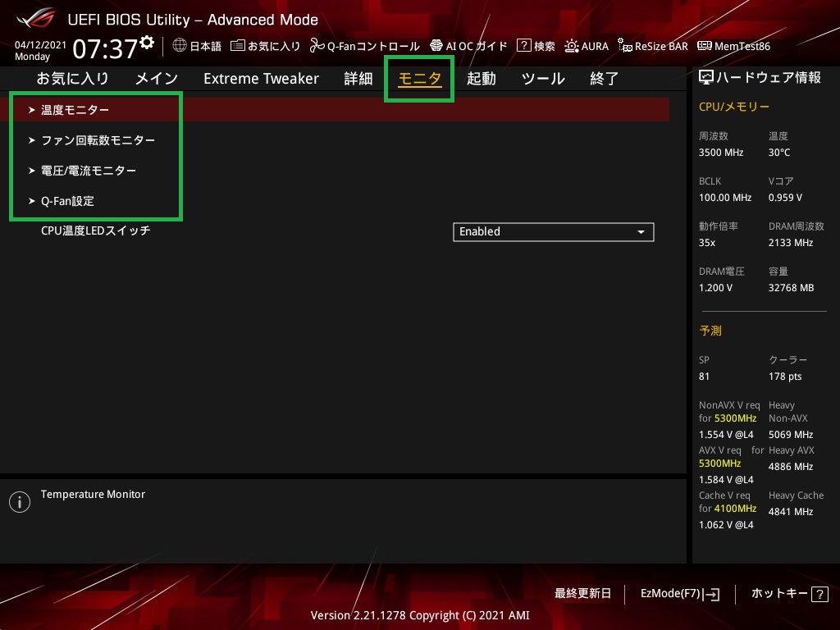
Task: Click the 4841 MHz Heavy Cache value
Action: tap(791, 512)
